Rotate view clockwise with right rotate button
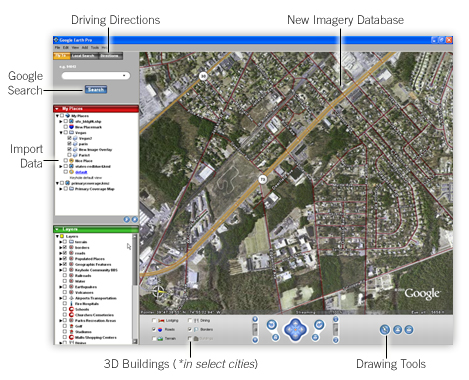Image resolution: width=469 pixels, height=380 pixels. 319,324
